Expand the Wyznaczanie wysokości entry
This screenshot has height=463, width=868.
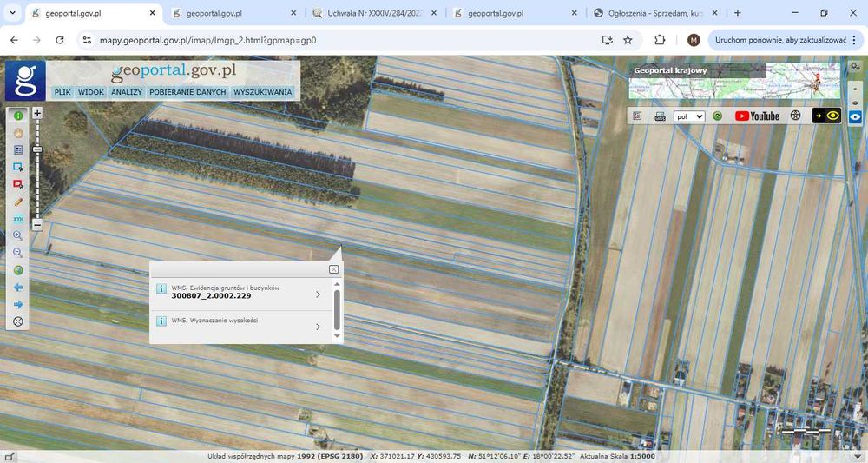(318, 327)
